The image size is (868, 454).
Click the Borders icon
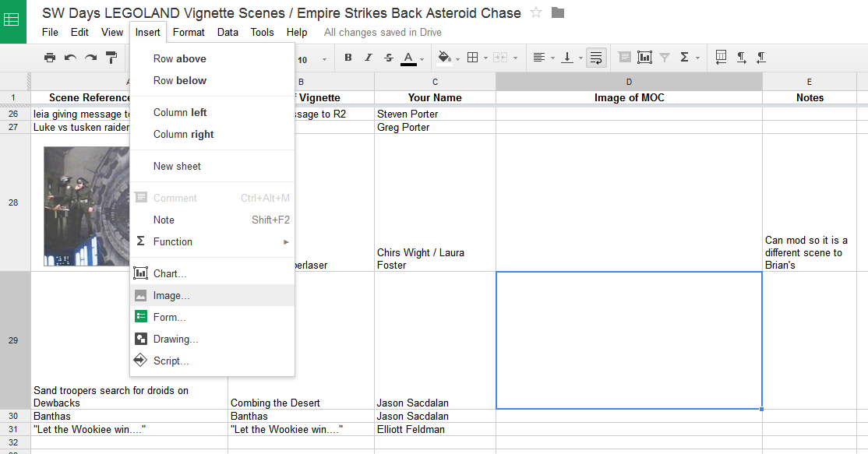473,58
